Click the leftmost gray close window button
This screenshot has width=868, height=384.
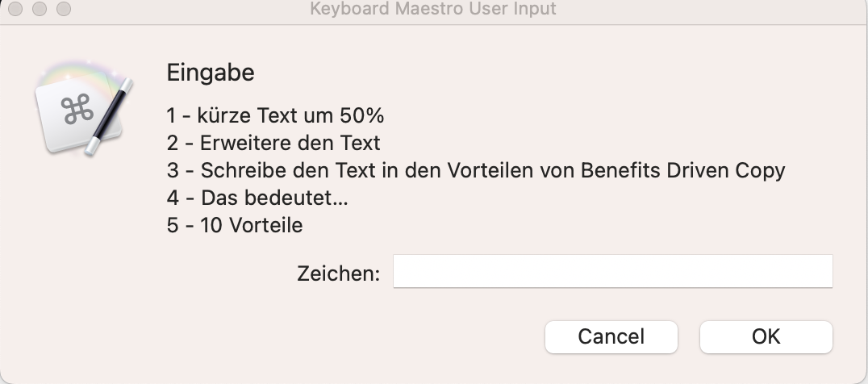[x=15, y=9]
